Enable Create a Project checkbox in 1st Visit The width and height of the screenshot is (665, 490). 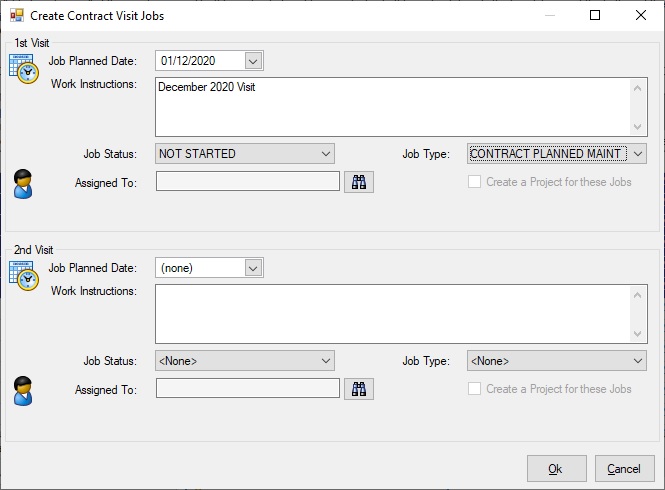point(474,182)
